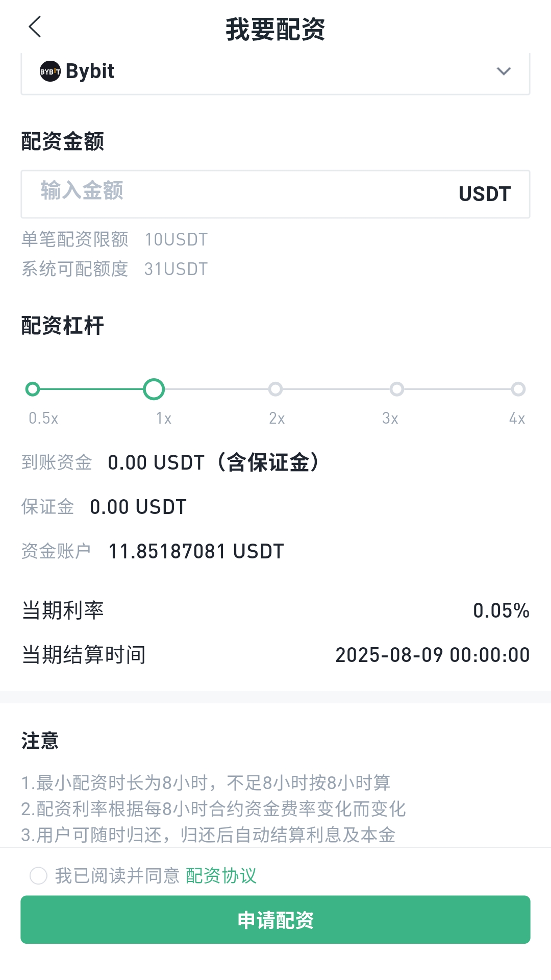The image size is (551, 980).
Task: Select the 0.5x leverage point
Action: 33,389
